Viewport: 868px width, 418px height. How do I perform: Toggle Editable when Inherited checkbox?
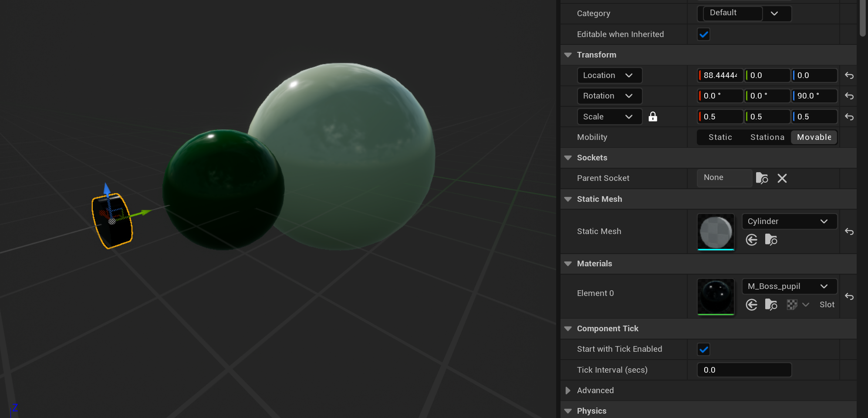[x=703, y=34]
